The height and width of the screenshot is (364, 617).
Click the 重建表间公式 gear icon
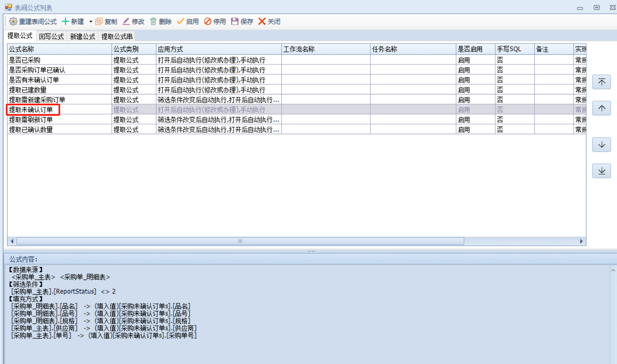pyautogui.click(x=13, y=21)
